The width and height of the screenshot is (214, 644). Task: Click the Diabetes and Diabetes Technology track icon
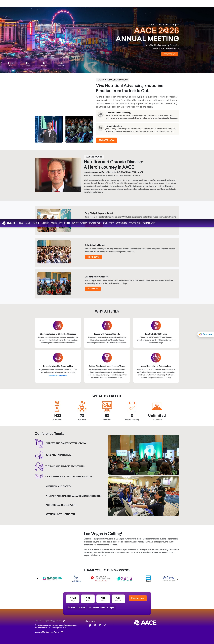(x=39, y=443)
